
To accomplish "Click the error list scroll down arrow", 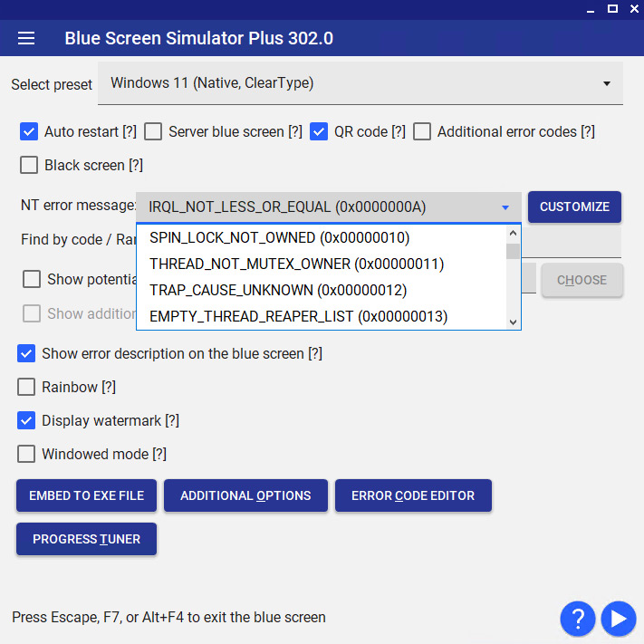I will pyautogui.click(x=513, y=322).
